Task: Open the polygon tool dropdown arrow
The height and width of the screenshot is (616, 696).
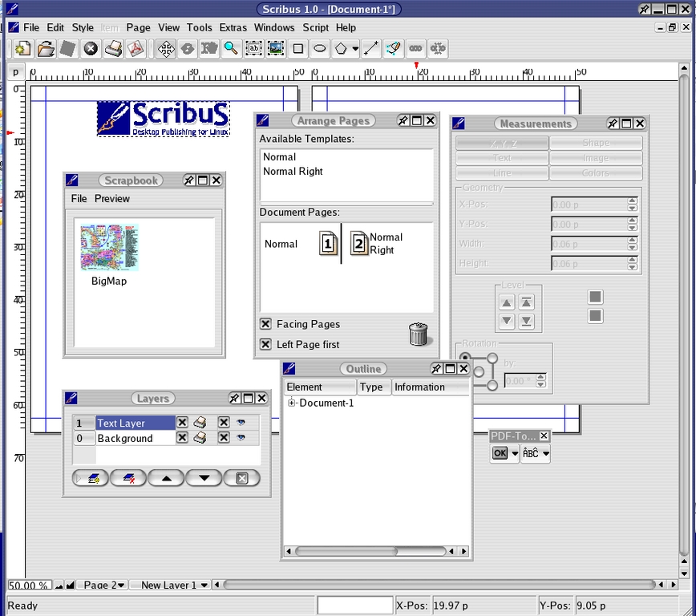Action: tap(354, 50)
